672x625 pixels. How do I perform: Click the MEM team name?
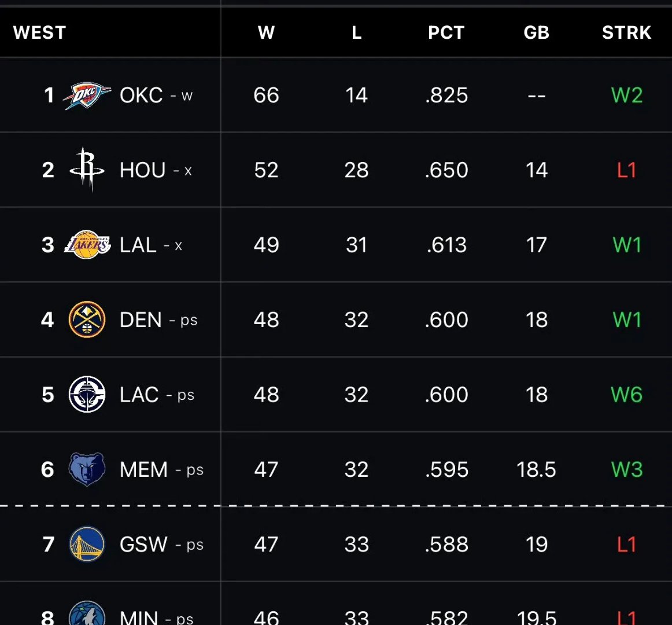pyautogui.click(x=143, y=469)
